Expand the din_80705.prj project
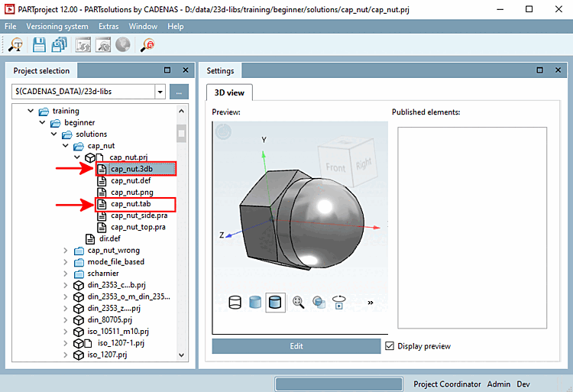The width and height of the screenshot is (573, 392). pyautogui.click(x=66, y=320)
